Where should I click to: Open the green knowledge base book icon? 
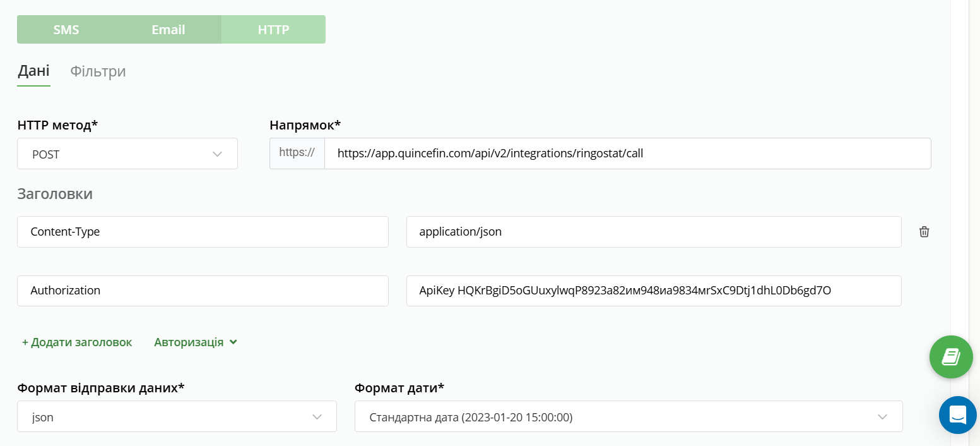point(950,357)
